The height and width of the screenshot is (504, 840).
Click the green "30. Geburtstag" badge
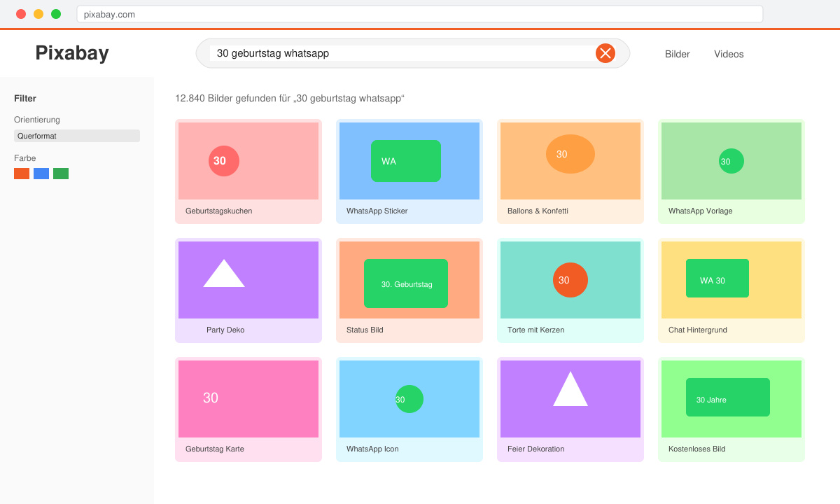pyautogui.click(x=406, y=283)
